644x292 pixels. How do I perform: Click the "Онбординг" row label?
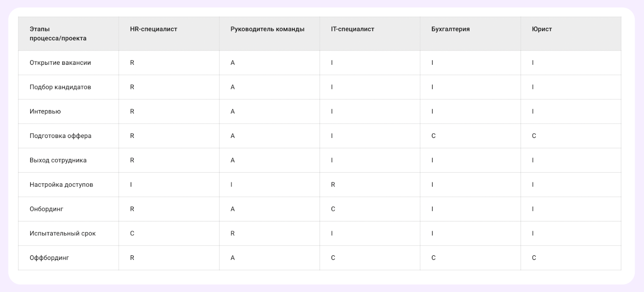(x=46, y=209)
